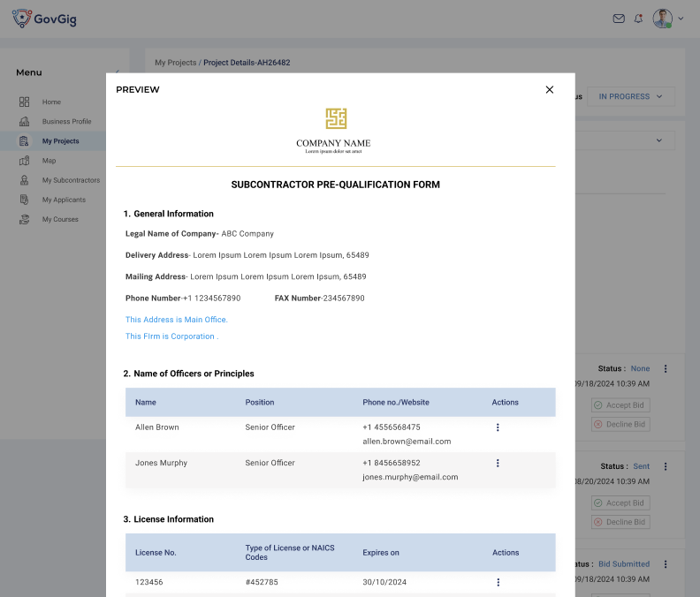Open actions menu for Jones Murphy

pyautogui.click(x=498, y=463)
